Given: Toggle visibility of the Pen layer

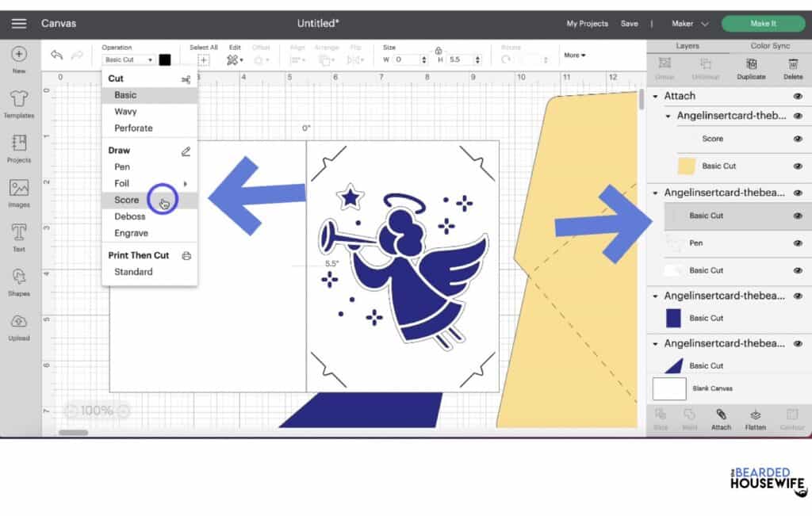Looking at the screenshot, I should coord(799,243).
